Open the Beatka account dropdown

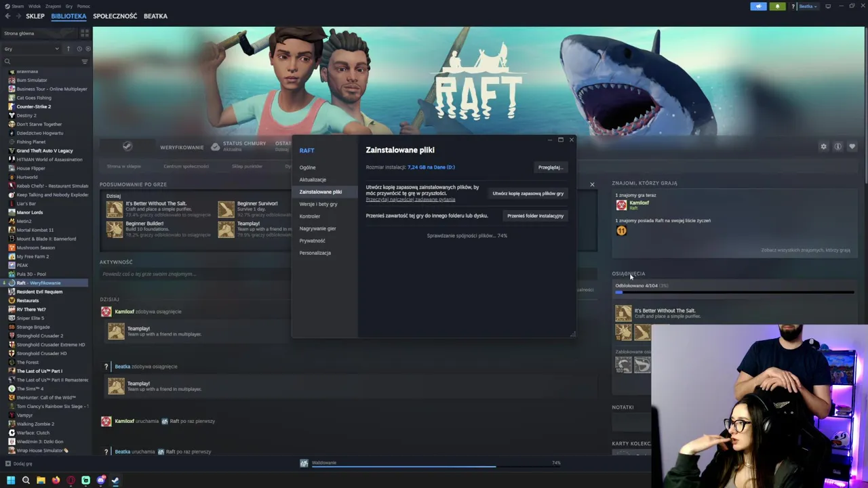[806, 6]
